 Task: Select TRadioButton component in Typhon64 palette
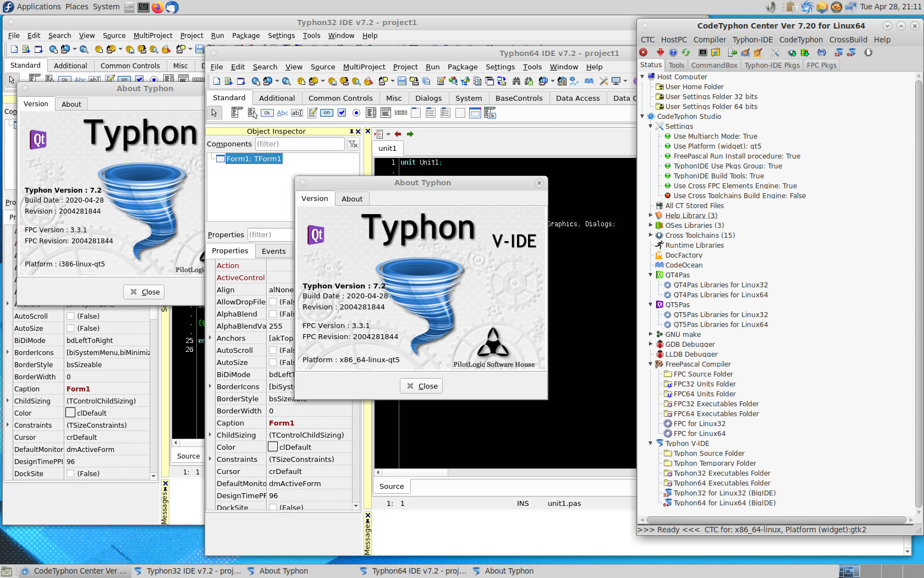(356, 113)
